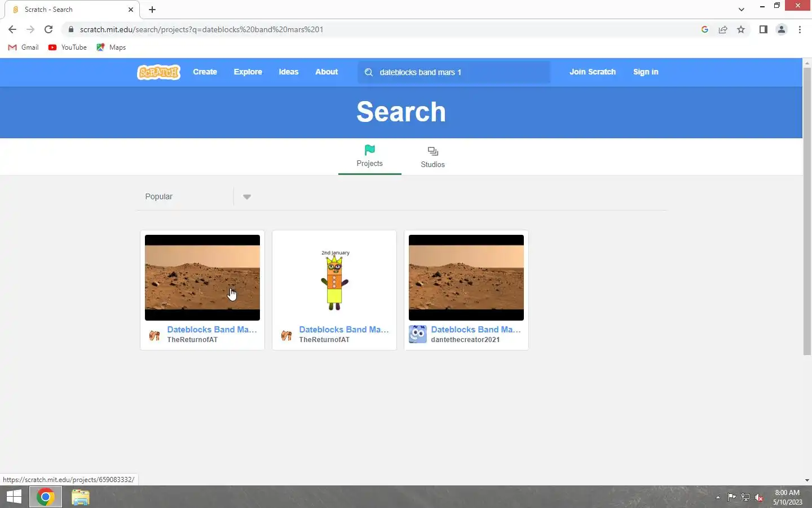Open the Windows Start button
The height and width of the screenshot is (508, 812).
coord(14,497)
